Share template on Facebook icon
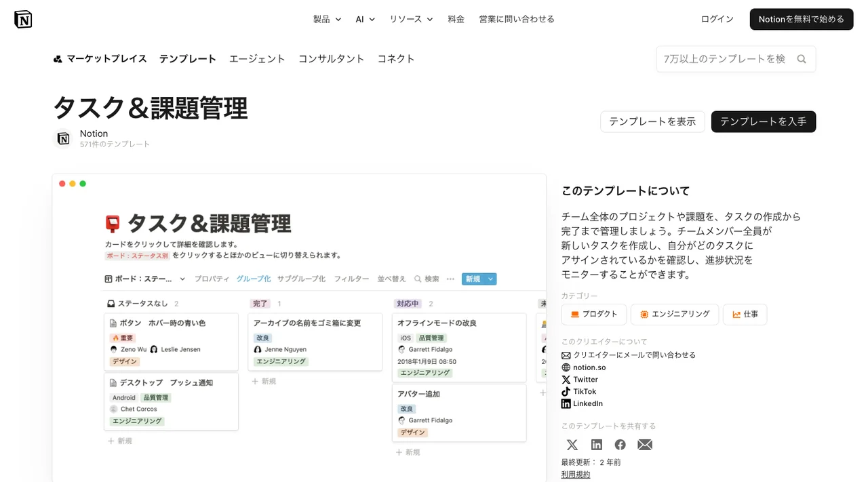Screen dimensions: 868x482 click(620, 445)
